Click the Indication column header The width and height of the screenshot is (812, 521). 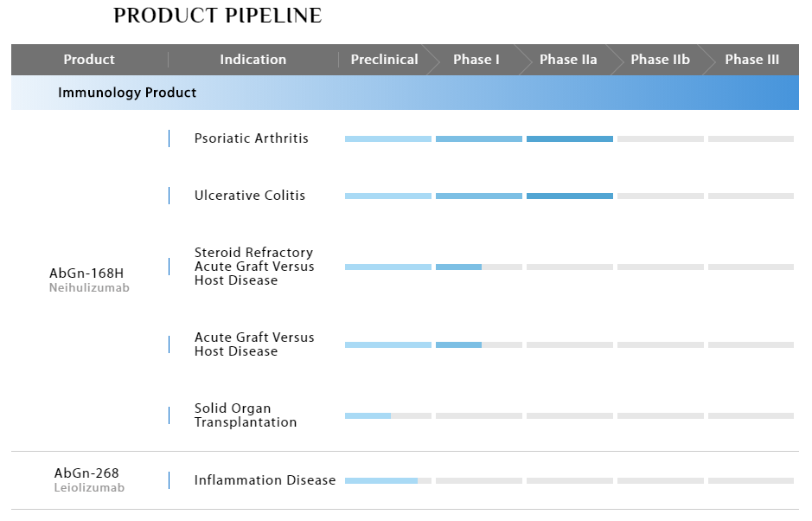click(253, 60)
